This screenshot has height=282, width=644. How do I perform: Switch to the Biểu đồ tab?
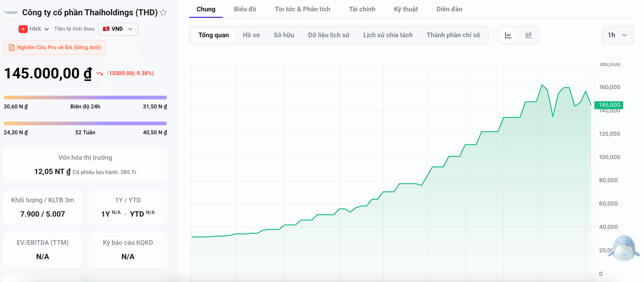[245, 9]
